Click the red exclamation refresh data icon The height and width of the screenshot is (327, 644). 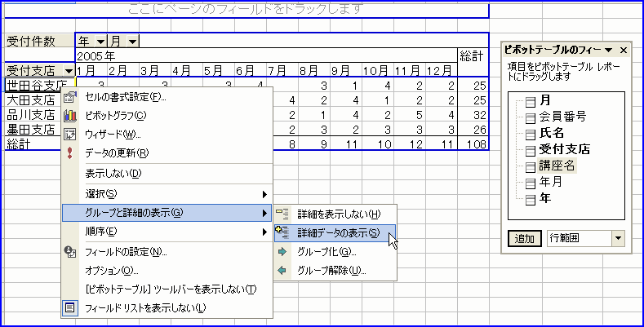pos(70,153)
